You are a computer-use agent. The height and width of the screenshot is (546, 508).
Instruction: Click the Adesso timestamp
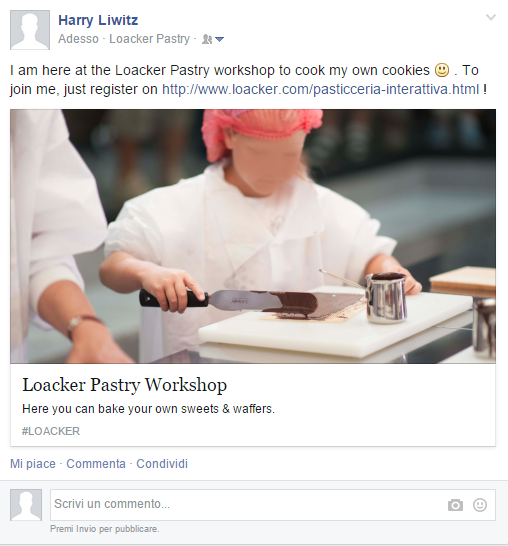point(78,39)
